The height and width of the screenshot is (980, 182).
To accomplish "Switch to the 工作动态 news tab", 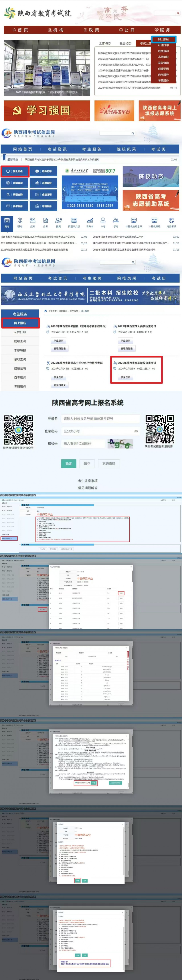I will [105, 43].
